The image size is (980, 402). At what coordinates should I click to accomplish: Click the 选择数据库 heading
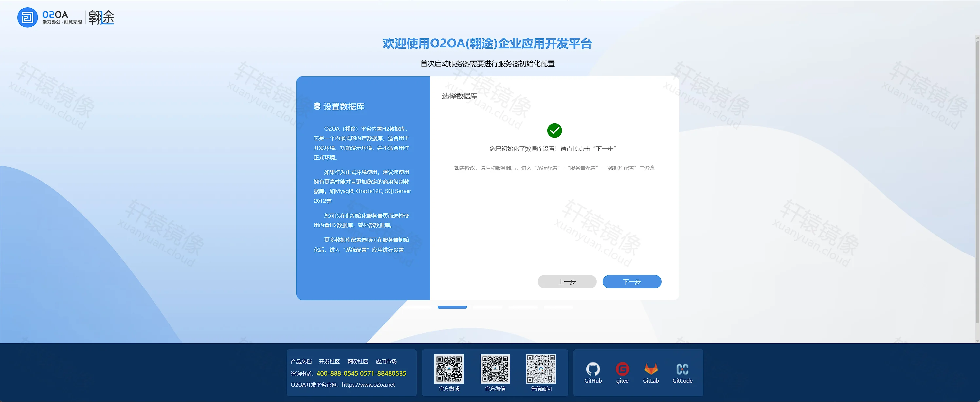pyautogui.click(x=459, y=96)
